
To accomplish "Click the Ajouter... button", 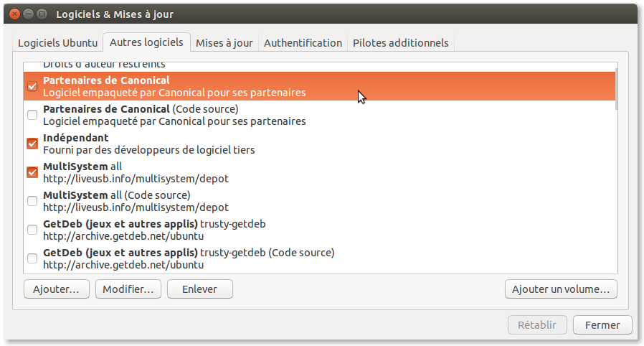I will pyautogui.click(x=57, y=289).
